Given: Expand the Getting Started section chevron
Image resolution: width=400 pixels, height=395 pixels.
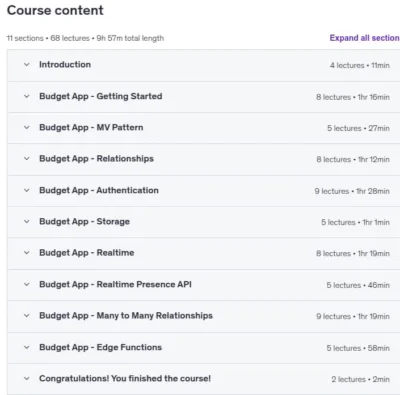Looking at the screenshot, I should click(x=27, y=97).
